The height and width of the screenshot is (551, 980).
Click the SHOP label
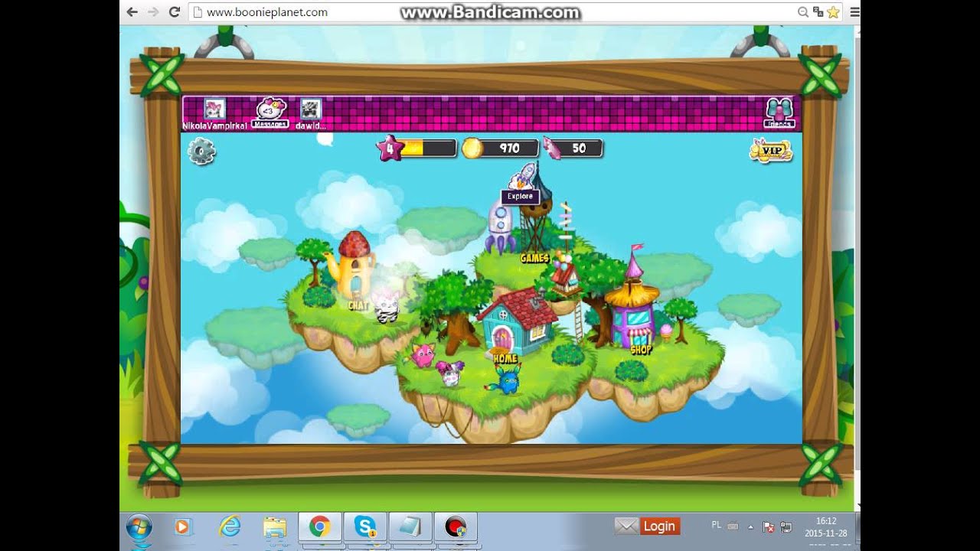coord(641,350)
